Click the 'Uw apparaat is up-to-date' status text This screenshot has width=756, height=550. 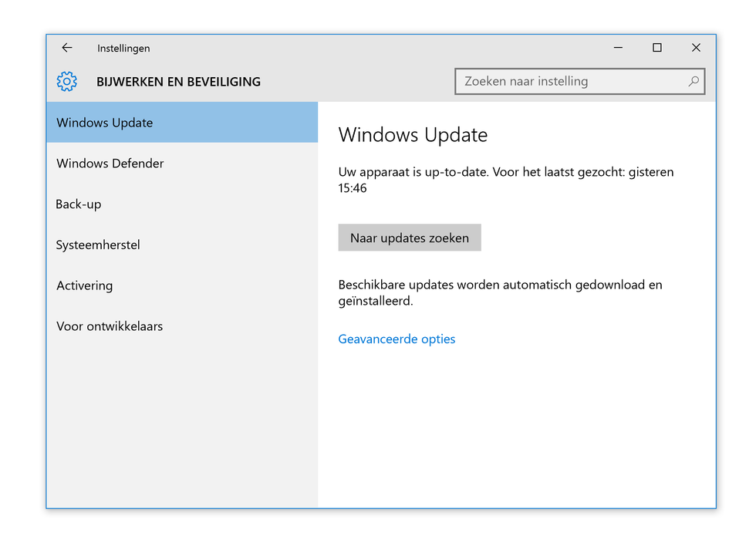[x=506, y=180]
